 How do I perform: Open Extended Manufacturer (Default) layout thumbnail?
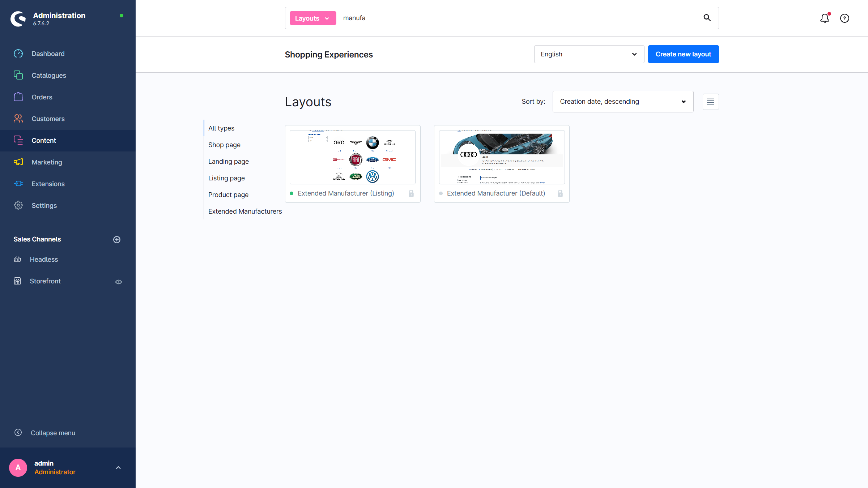tap(502, 157)
